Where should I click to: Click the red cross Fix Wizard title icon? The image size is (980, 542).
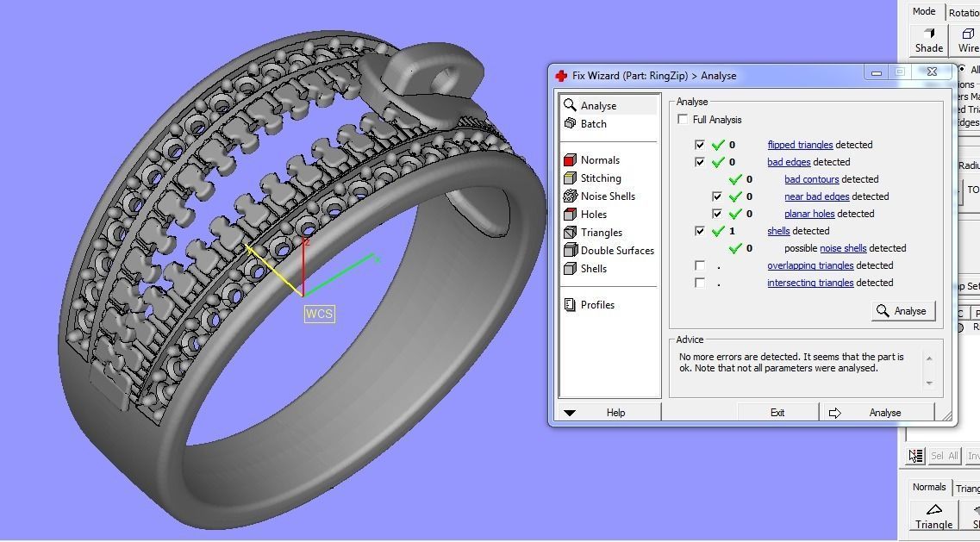[560, 76]
